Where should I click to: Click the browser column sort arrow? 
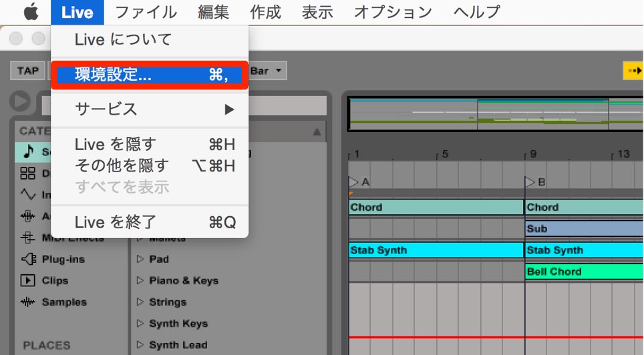pos(317,131)
